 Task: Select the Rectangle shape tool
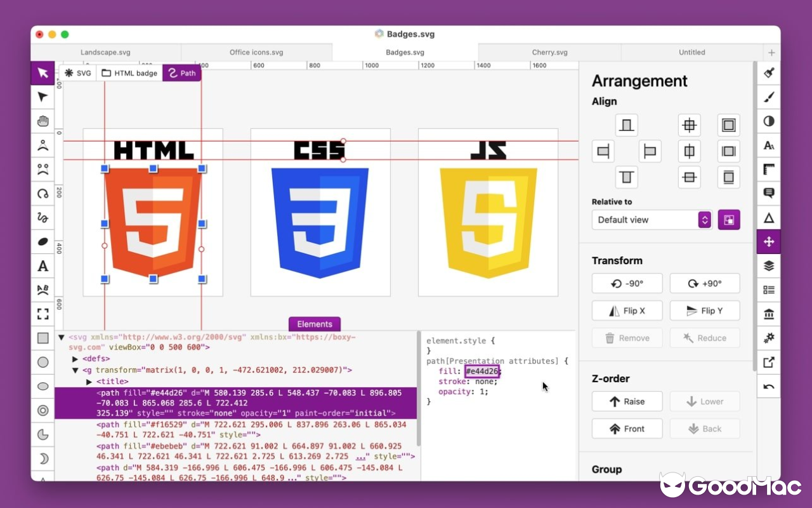[x=43, y=338]
